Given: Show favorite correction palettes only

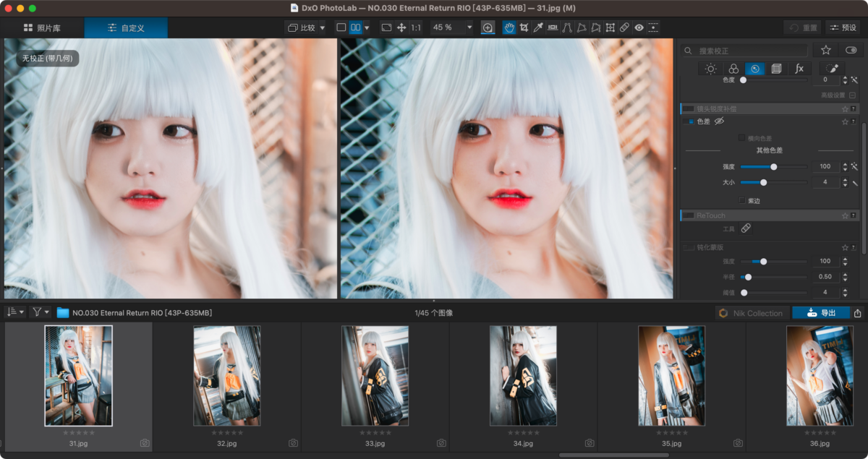Looking at the screenshot, I should (x=825, y=50).
